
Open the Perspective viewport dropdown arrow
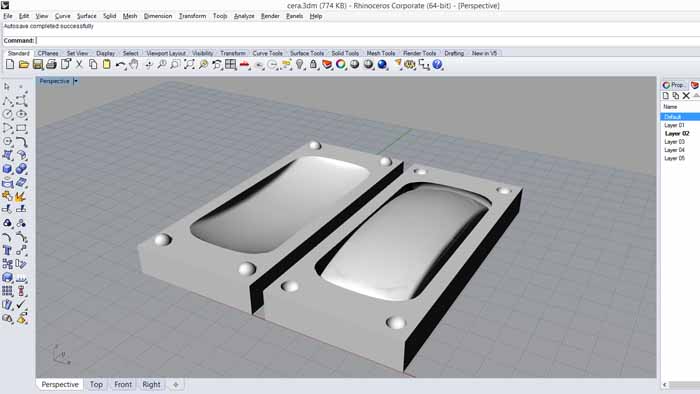pyautogui.click(x=75, y=81)
